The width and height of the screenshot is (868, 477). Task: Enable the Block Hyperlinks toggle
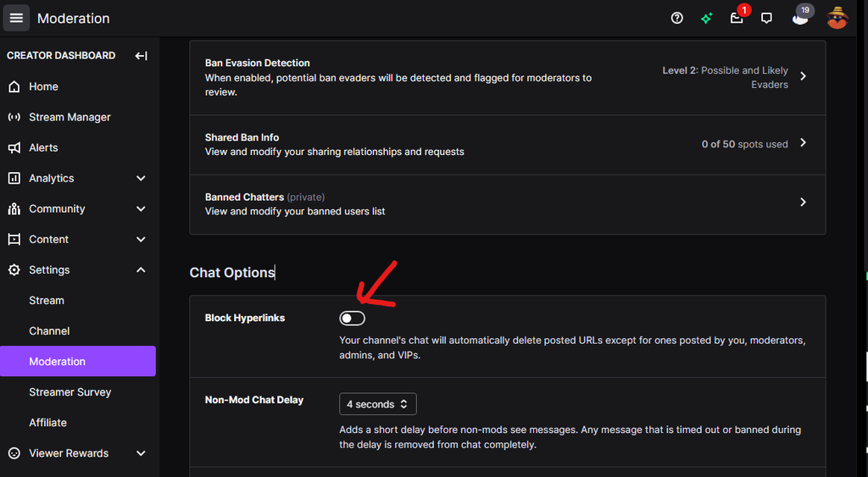[x=352, y=318]
